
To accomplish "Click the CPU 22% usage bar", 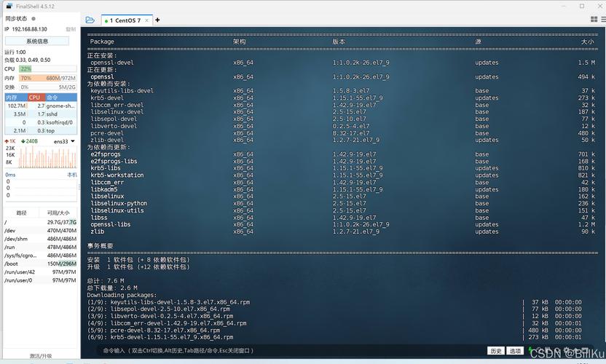I will 48,68.
